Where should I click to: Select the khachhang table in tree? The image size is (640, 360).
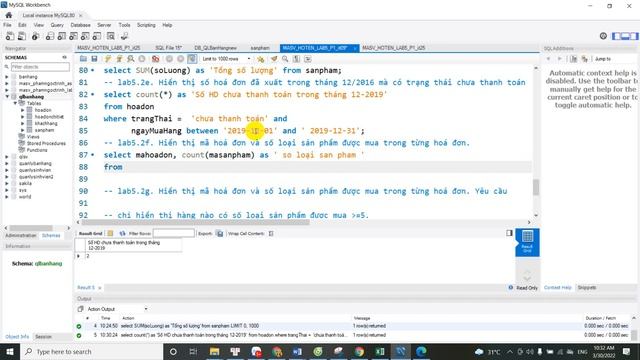(46, 123)
